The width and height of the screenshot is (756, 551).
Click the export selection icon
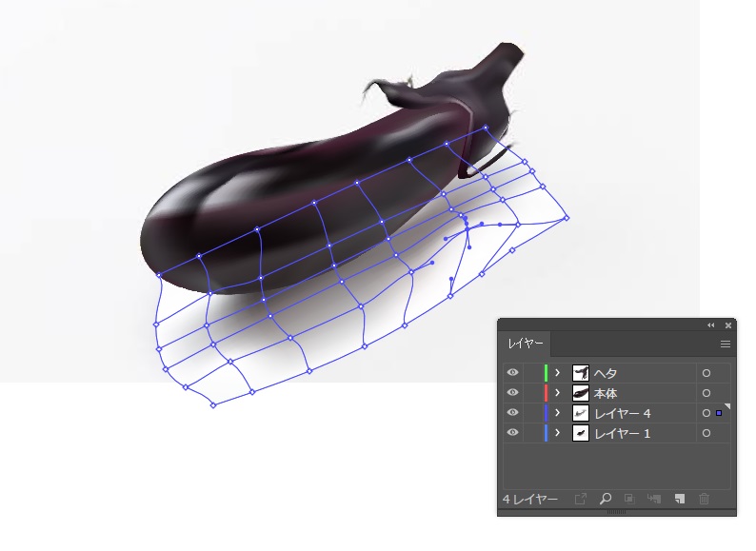point(581,499)
